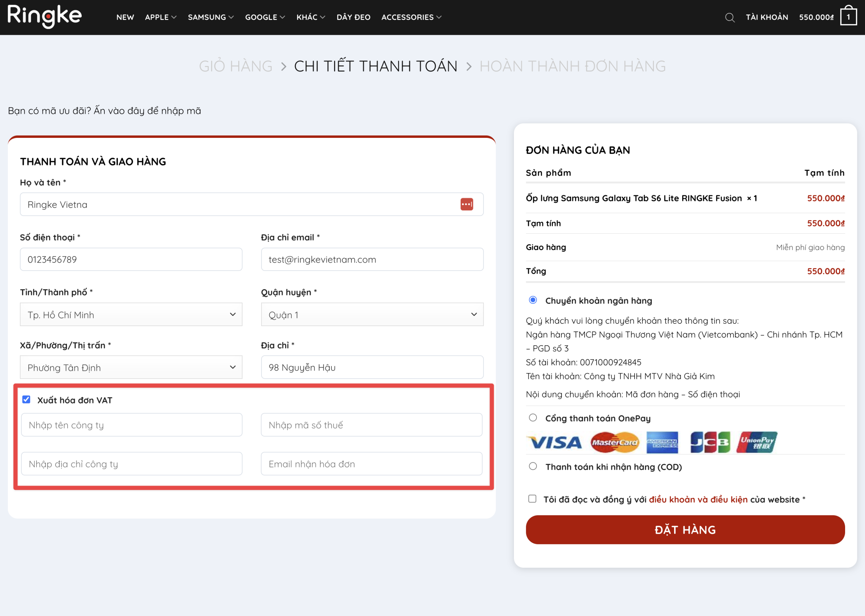865x616 pixels.
Task: Open the Xã/Phường/Thị trấn dropdown
Action: (131, 367)
